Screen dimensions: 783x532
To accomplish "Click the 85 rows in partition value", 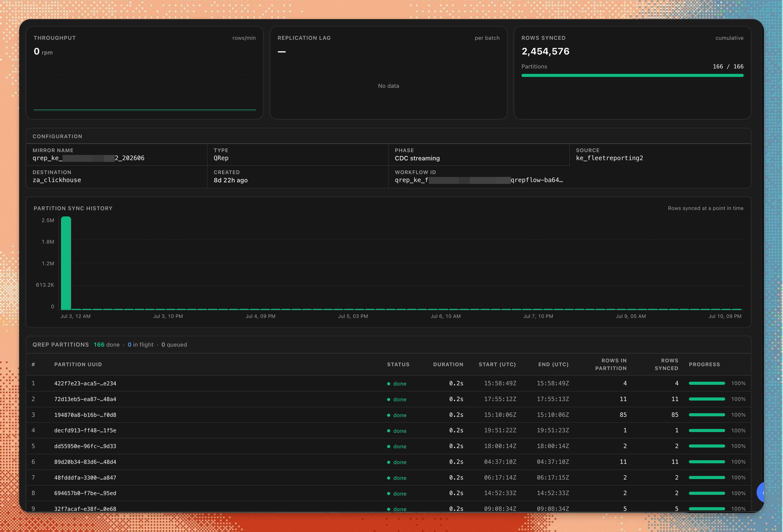I will [x=623, y=415].
